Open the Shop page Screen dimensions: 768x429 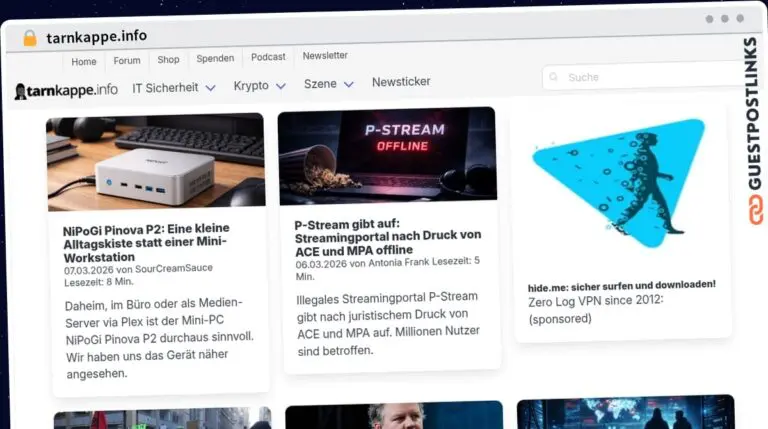pyautogui.click(x=168, y=60)
